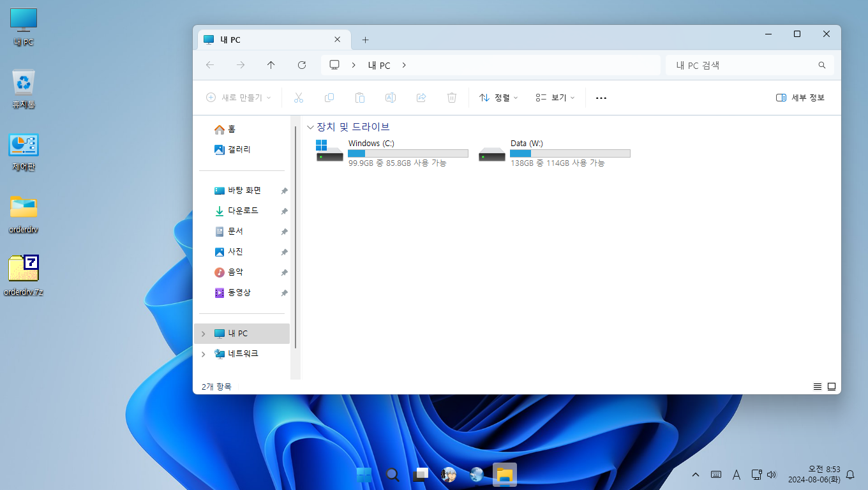The height and width of the screenshot is (490, 868).
Task: Click chevron after 내 PC in address bar
Action: (404, 65)
